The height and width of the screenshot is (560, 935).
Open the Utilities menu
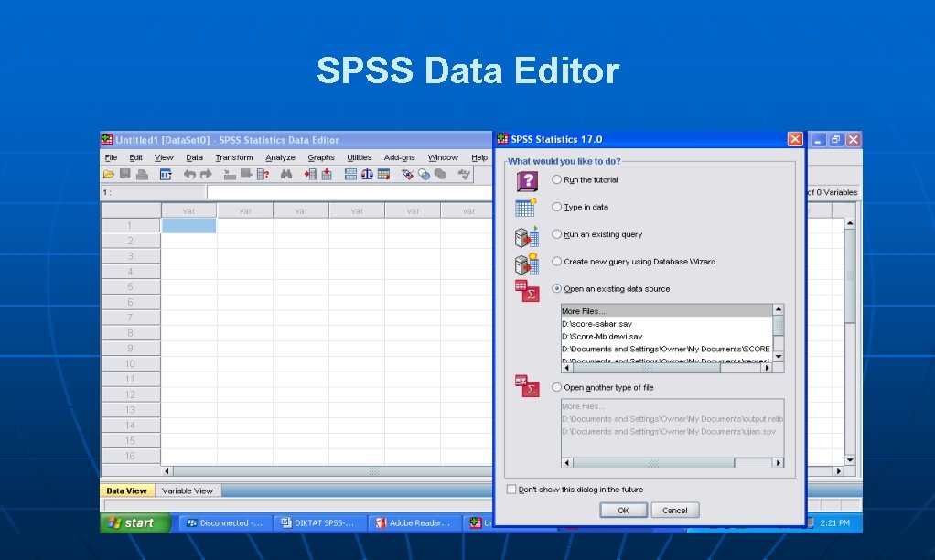359,157
